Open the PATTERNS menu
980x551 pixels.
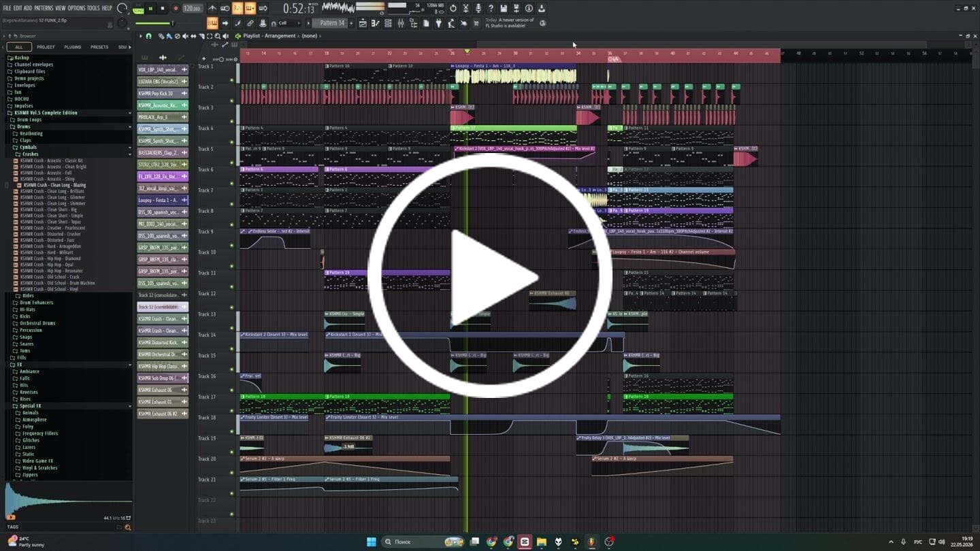[x=44, y=8]
